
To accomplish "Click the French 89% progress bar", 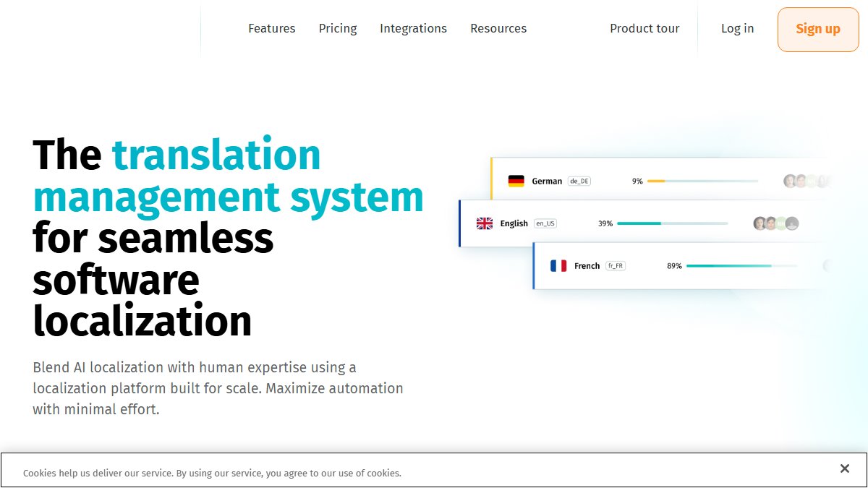I will (741, 266).
